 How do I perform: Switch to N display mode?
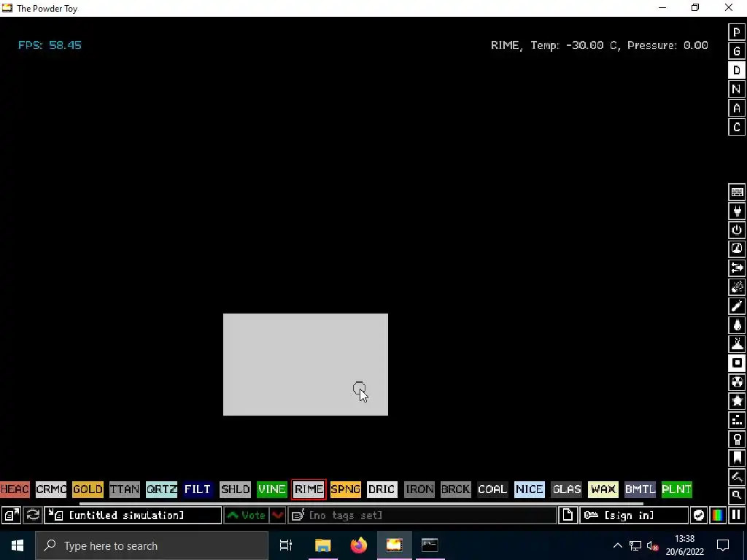[x=737, y=89]
